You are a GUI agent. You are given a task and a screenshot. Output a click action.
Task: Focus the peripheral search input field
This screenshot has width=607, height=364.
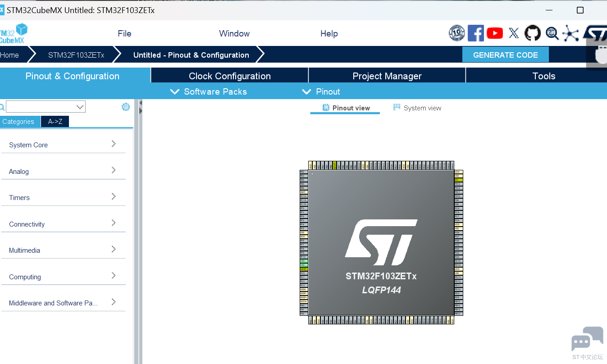tap(41, 107)
